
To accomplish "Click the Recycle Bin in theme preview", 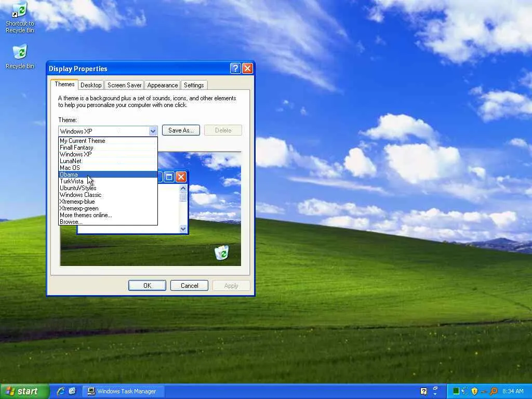I will click(x=221, y=252).
